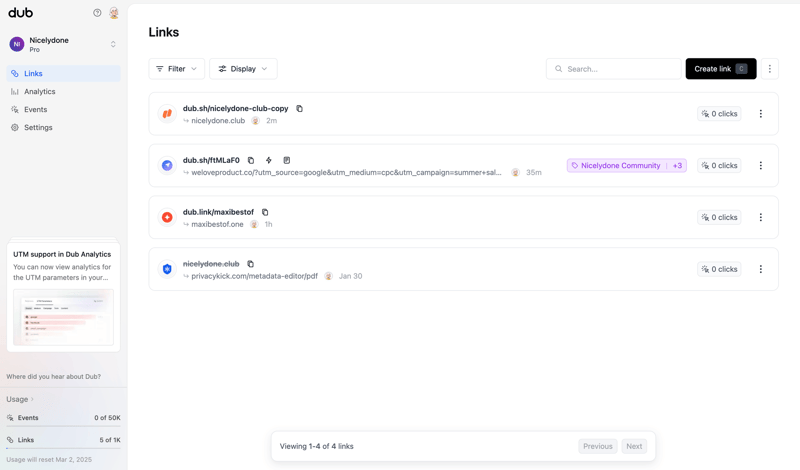
Task: Open the Display dropdown
Action: tap(243, 69)
